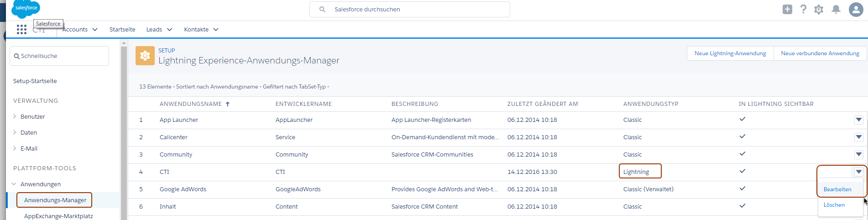The width and height of the screenshot is (868, 220).
Task: Open row actions dropdown for Callcenter
Action: click(858, 137)
